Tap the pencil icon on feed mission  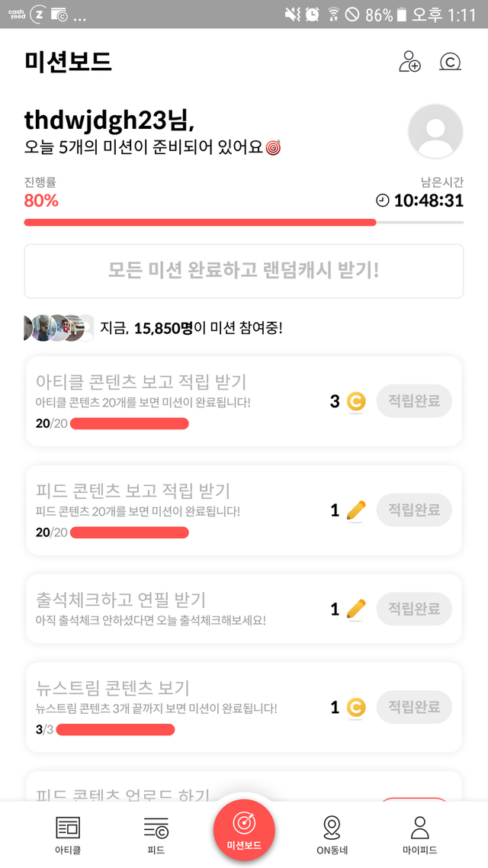pyautogui.click(x=355, y=510)
